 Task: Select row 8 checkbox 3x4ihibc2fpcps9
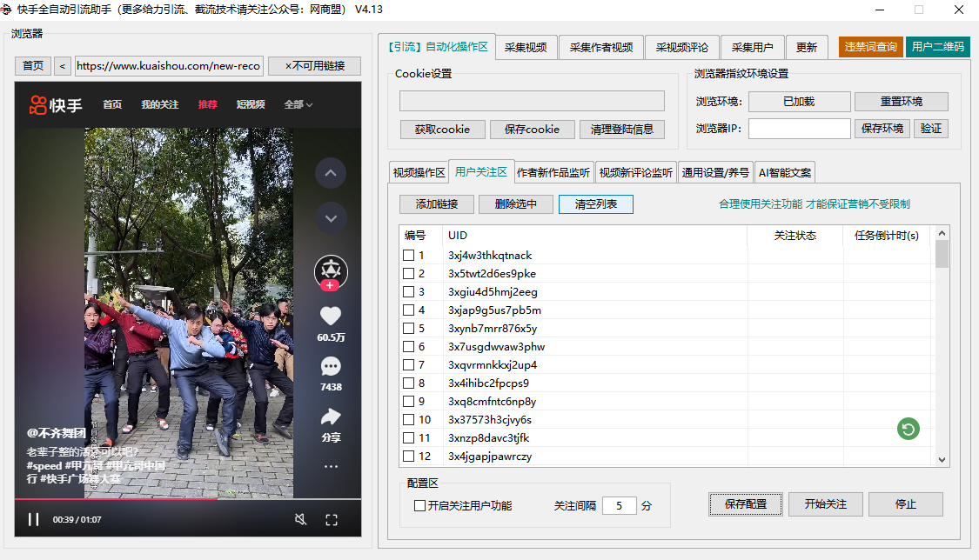pos(408,383)
